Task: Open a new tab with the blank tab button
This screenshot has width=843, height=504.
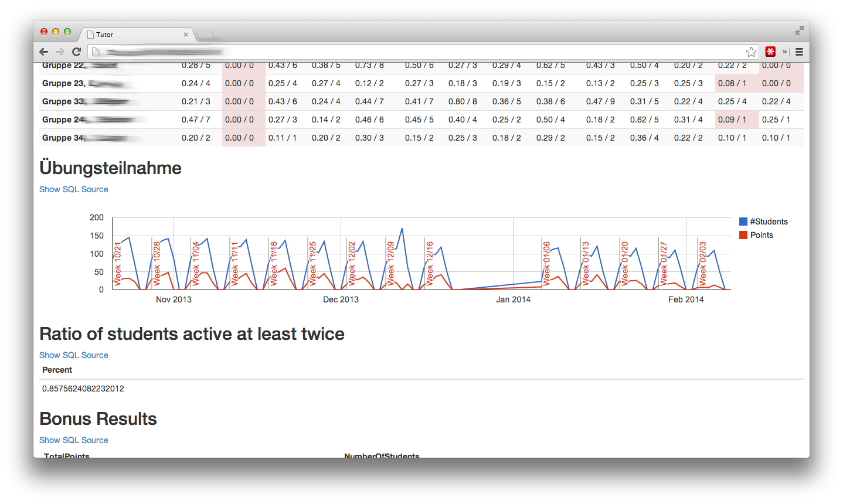Action: 205,35
